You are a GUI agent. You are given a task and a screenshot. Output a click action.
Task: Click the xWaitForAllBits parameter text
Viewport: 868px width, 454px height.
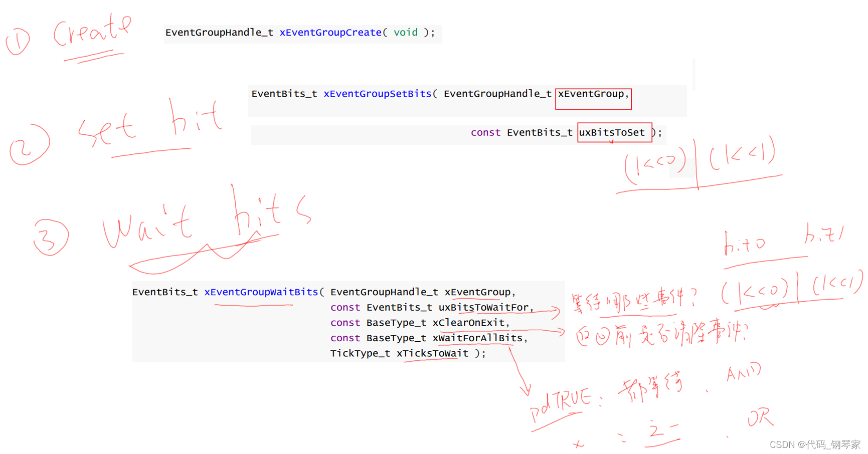point(479,338)
